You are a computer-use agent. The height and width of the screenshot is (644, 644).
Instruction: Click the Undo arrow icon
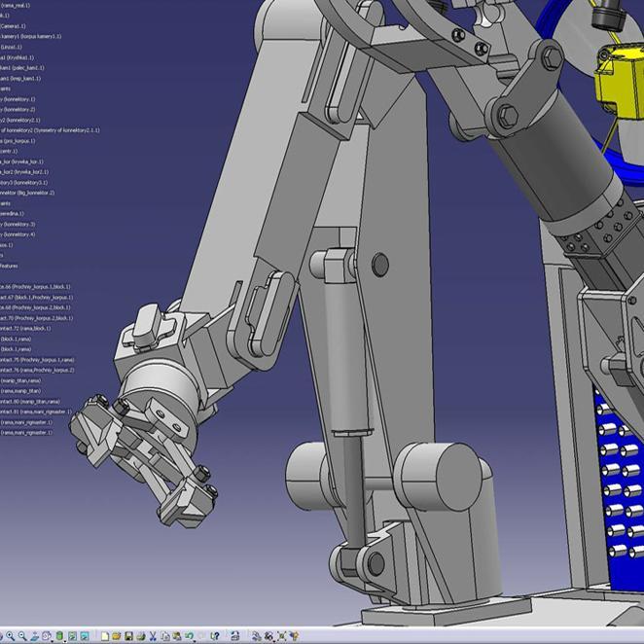pos(189,636)
